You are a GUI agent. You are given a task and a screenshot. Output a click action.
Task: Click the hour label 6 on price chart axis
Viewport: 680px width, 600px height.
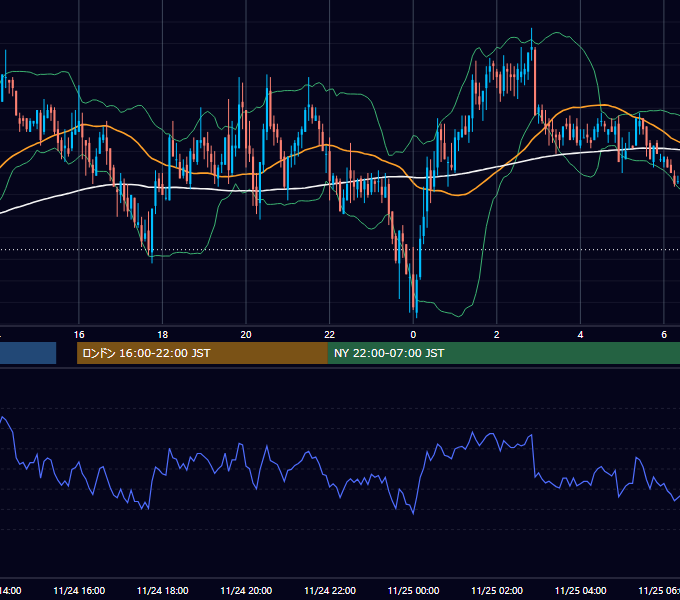[664, 335]
